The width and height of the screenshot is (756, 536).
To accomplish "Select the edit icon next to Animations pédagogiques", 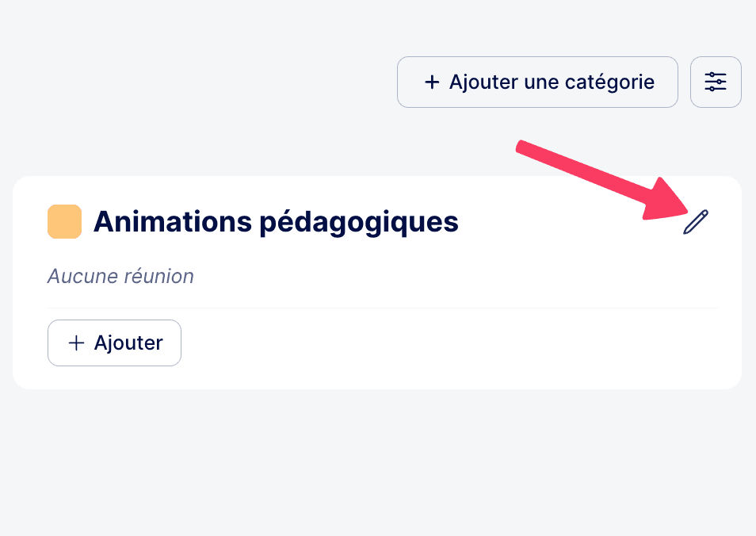I will coord(695,223).
